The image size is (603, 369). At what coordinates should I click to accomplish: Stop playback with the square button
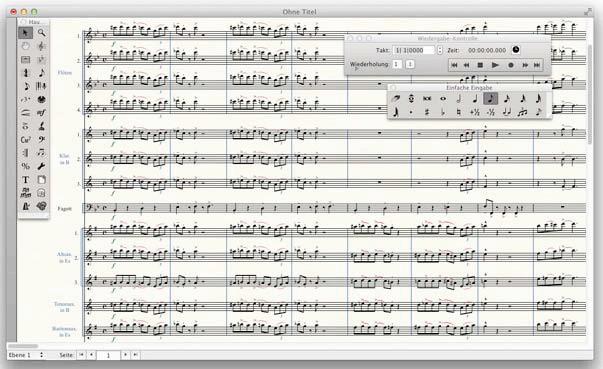point(480,65)
